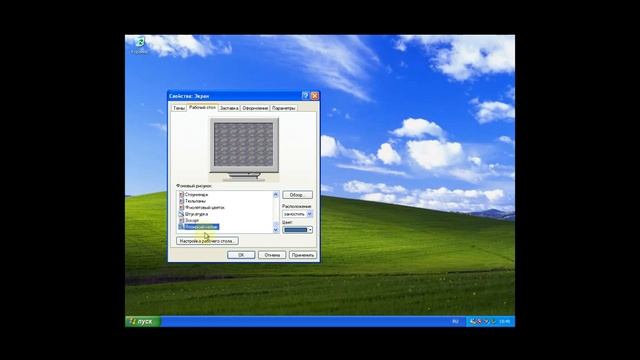Click the wallpaper list scroll down arrow
Screen dimensions: 640x360
(x=276, y=230)
